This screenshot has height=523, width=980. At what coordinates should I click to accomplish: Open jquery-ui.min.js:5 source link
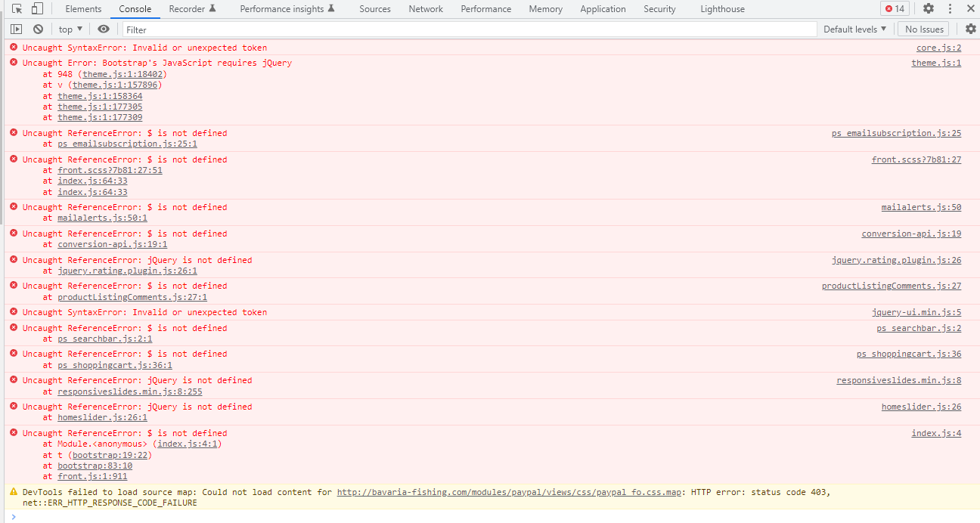pyautogui.click(x=916, y=312)
